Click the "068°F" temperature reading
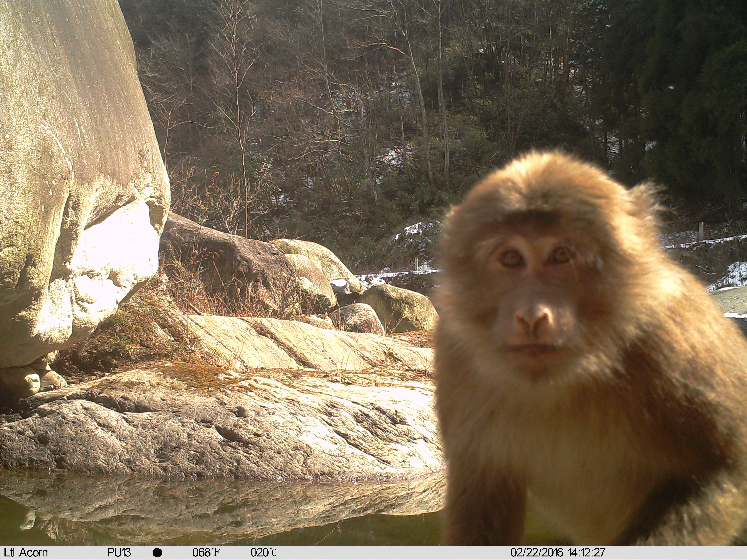The height and width of the screenshot is (560, 747). coord(206,553)
